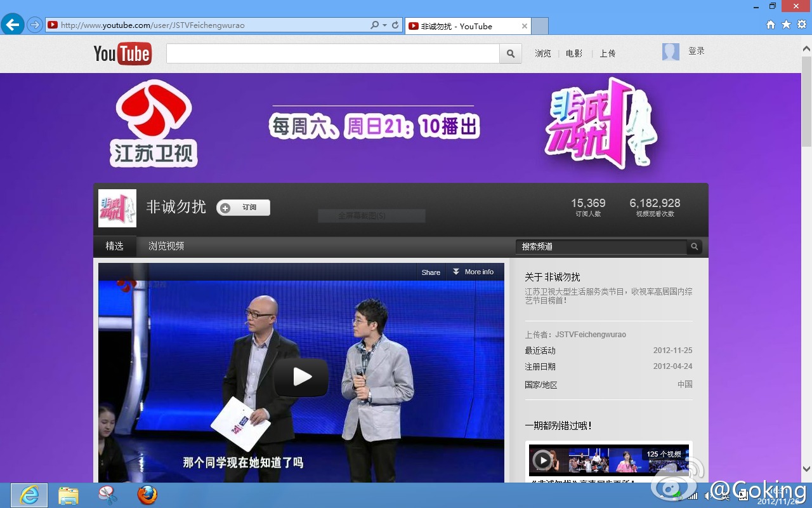Click the 登录 sign-in link
The width and height of the screenshot is (812, 508).
[697, 51]
